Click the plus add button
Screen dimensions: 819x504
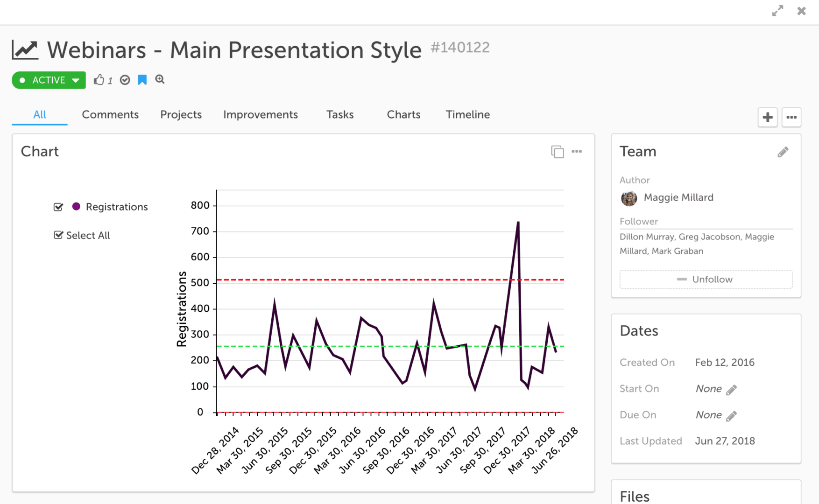click(767, 117)
